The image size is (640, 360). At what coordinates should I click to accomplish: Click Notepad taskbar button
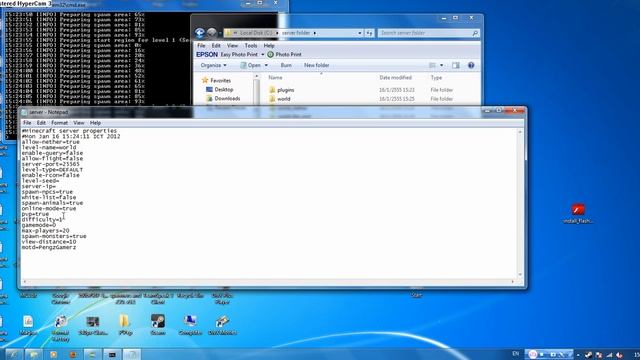[x=131, y=354]
